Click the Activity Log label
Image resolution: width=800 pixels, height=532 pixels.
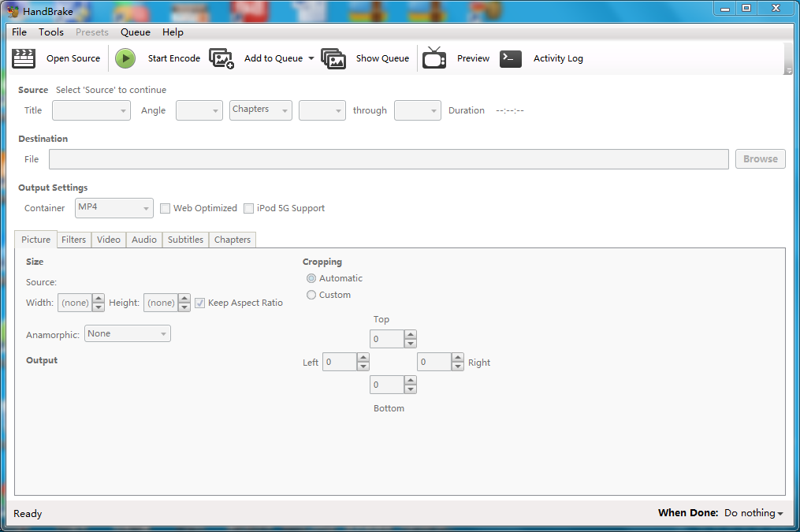click(x=558, y=58)
